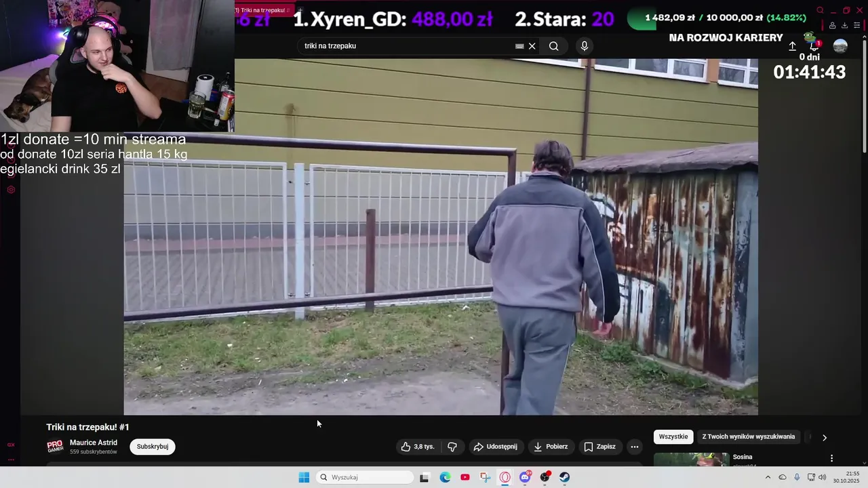
Task: Open the browser tab search magnifier
Action: pyautogui.click(x=820, y=10)
